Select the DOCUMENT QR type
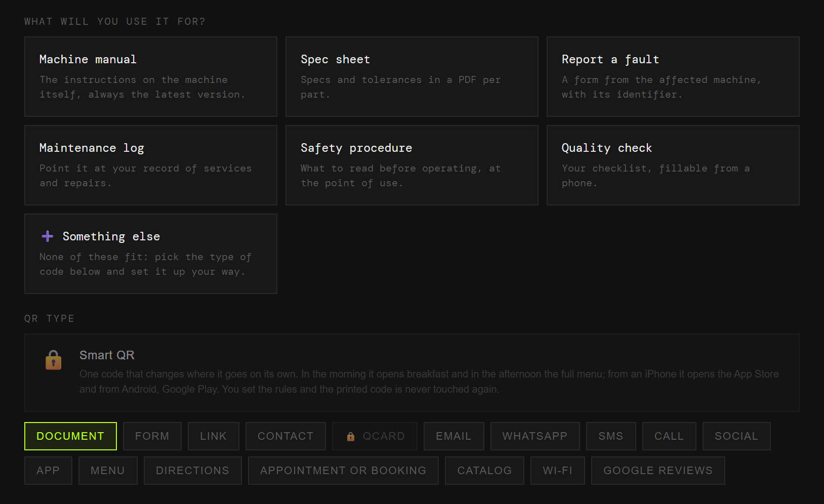The width and height of the screenshot is (824, 504). click(x=70, y=436)
